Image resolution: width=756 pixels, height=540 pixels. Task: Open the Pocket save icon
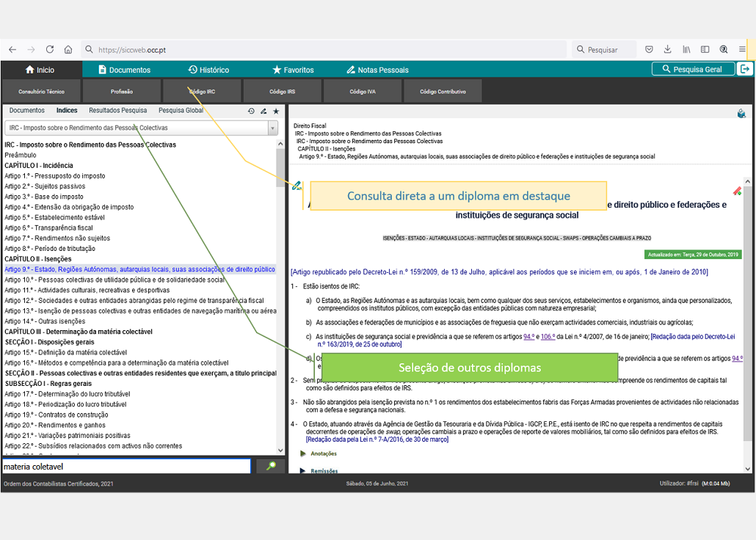(649, 50)
